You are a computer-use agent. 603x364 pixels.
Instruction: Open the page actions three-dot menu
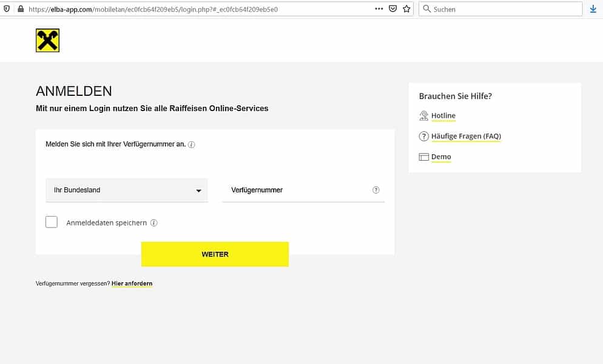379,8
